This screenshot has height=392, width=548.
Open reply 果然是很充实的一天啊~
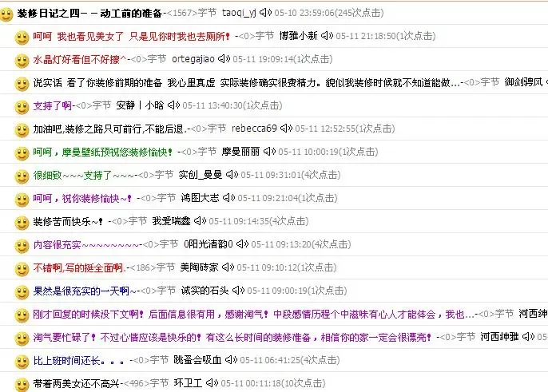pyautogui.click(x=85, y=291)
